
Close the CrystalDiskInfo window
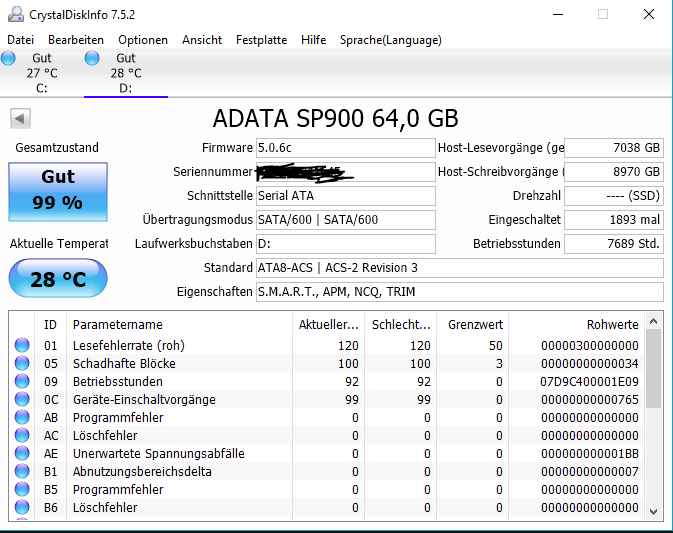pyautogui.click(x=649, y=15)
